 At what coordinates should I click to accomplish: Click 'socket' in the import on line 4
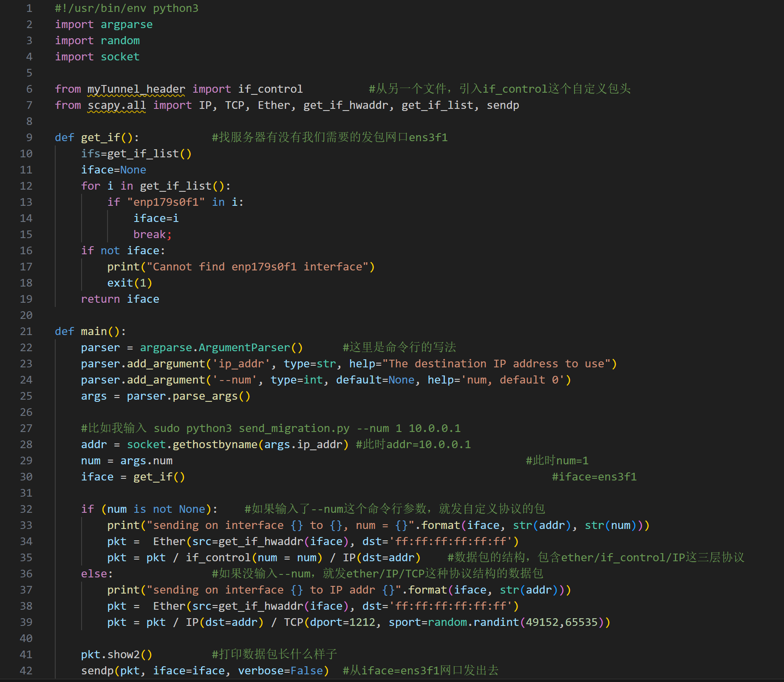[x=120, y=57]
